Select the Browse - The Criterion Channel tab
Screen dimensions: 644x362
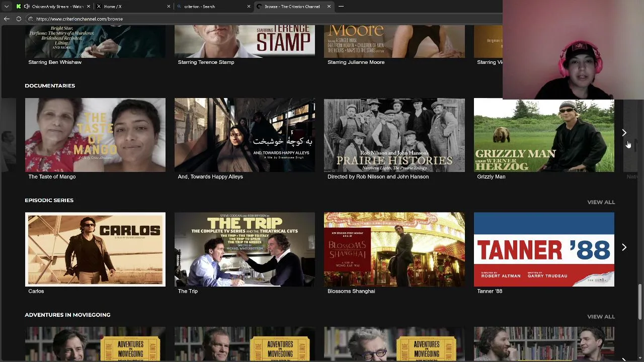(x=293, y=7)
